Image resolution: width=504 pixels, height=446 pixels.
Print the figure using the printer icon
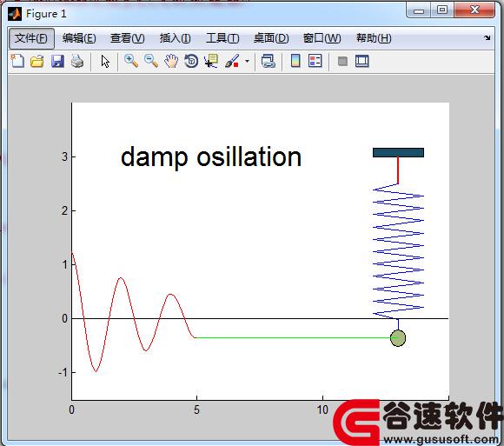[x=77, y=61]
